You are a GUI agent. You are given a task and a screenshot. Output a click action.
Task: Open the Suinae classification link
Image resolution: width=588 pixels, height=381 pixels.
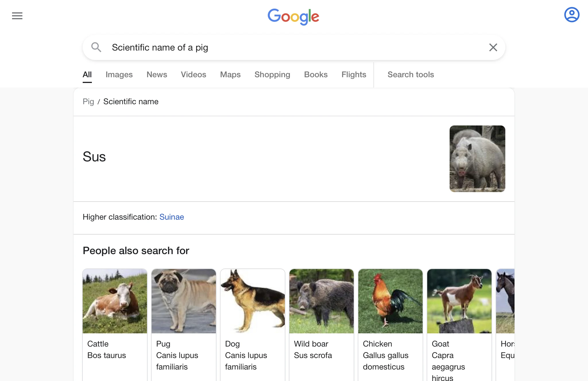pos(172,217)
